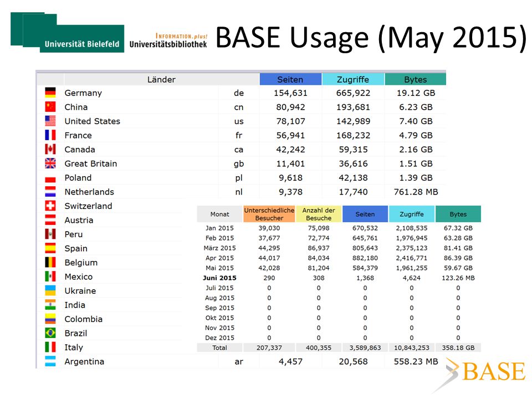This screenshot has height=399, width=532.
Task: Click the Switzerland flag icon
Action: click(x=50, y=206)
